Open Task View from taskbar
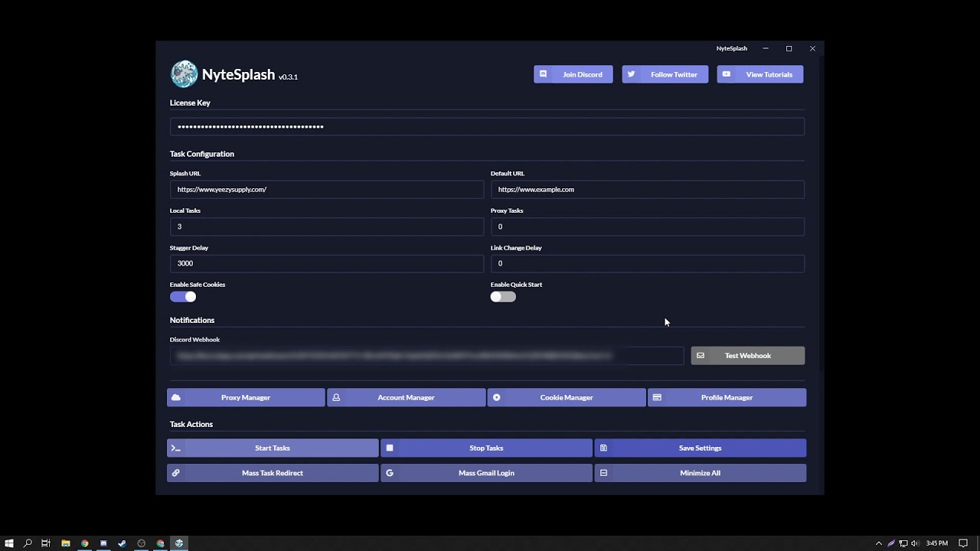Image resolution: width=980 pixels, height=551 pixels. [x=46, y=543]
